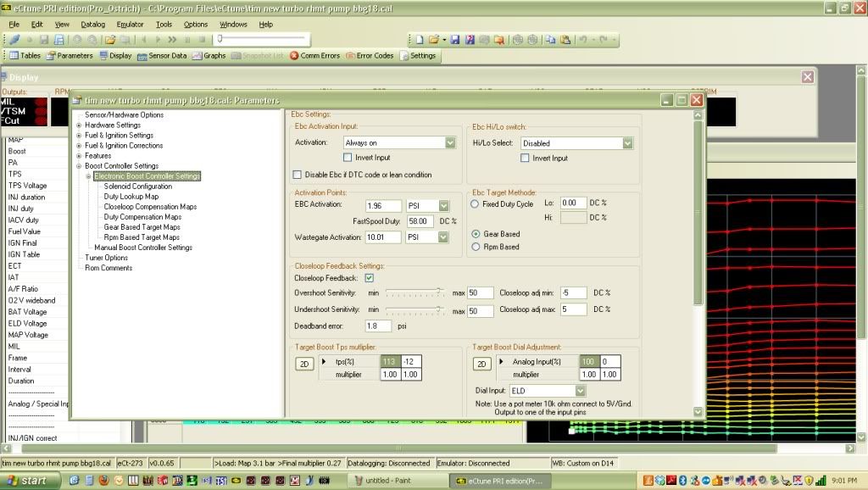Collapse the Boost Controller Settings node
868x490 pixels.
coord(79,166)
